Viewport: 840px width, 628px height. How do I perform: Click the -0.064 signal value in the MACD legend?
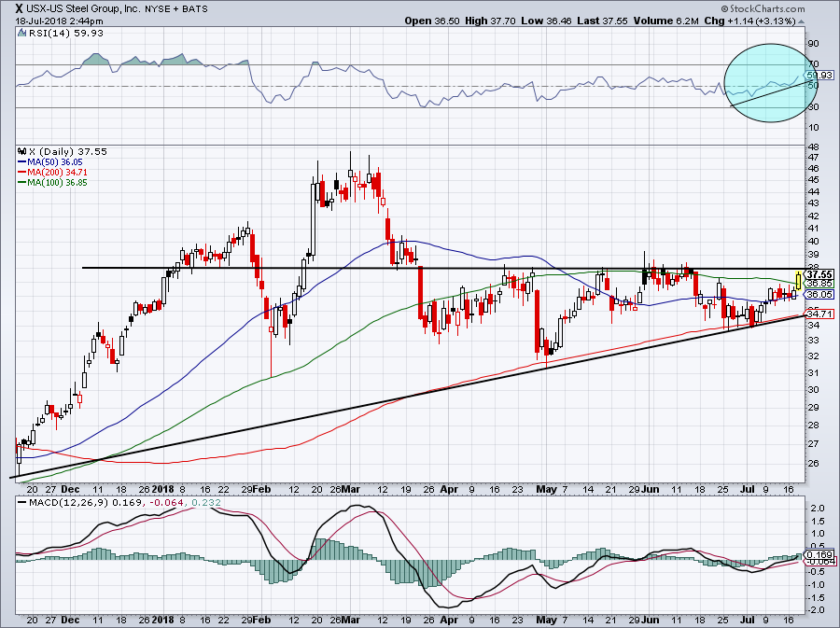[168, 503]
